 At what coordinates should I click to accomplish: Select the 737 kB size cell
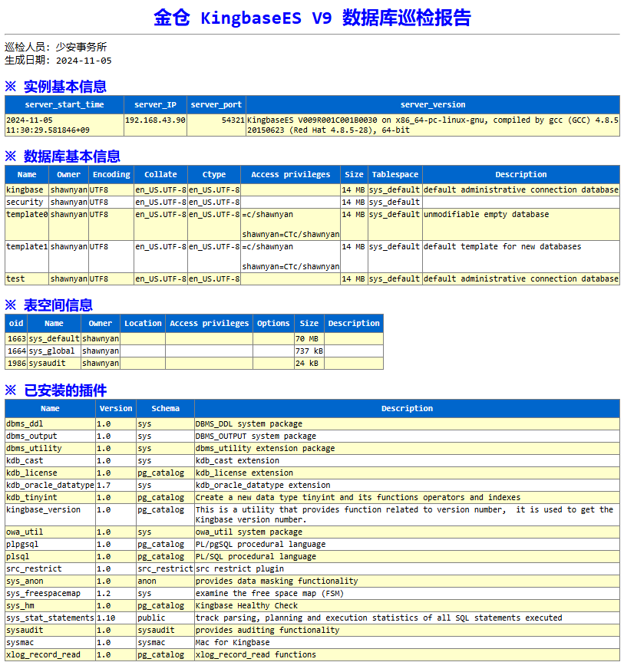309,351
